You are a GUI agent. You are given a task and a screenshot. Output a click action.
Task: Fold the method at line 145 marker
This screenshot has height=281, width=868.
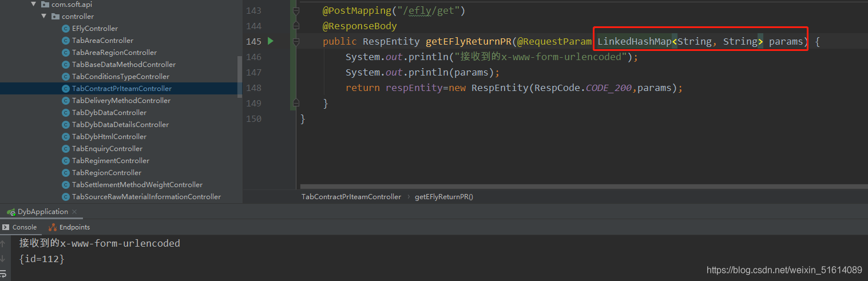click(x=296, y=41)
